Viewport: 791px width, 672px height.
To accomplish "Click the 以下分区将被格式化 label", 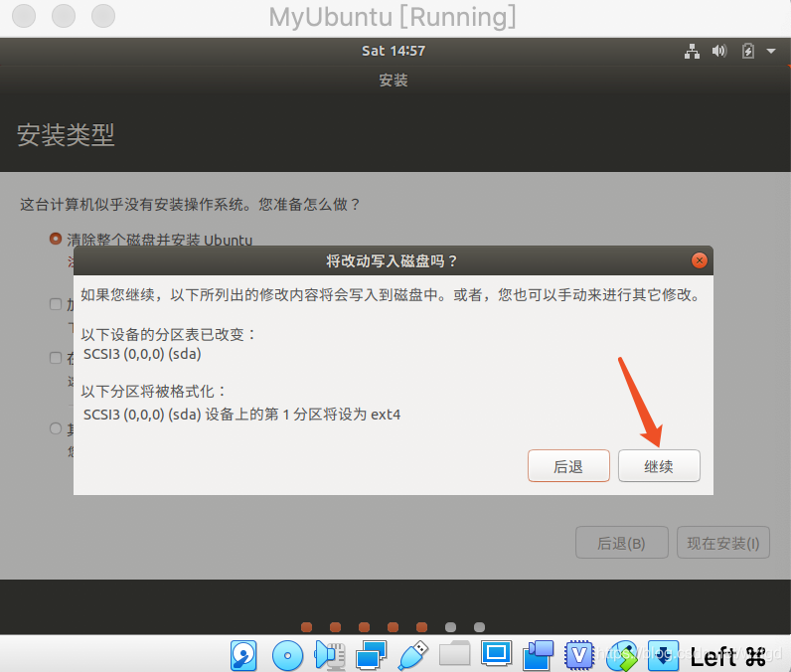I will coord(153,391).
